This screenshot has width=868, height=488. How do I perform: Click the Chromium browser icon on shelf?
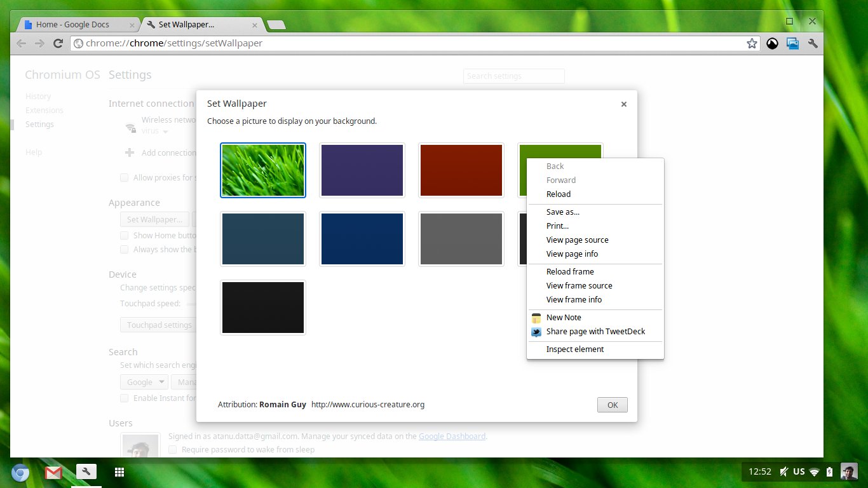tap(20, 473)
